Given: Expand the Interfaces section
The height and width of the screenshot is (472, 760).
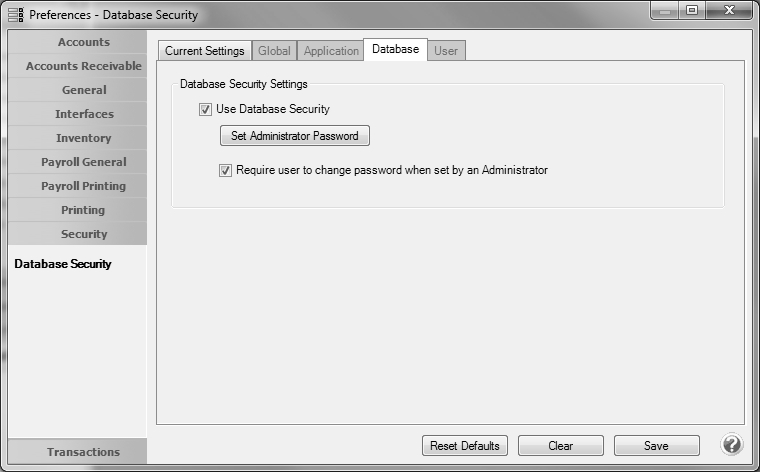Looking at the screenshot, I should coord(84,114).
